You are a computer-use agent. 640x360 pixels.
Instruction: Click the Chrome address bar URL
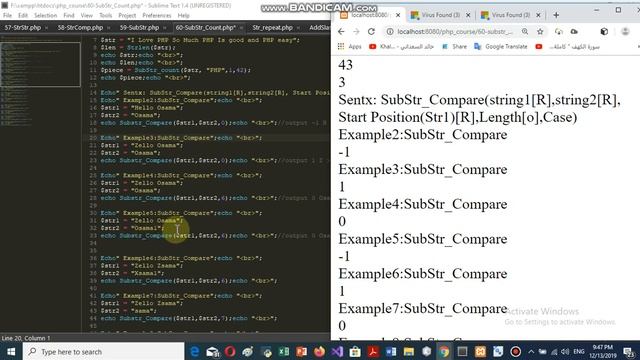454,31
